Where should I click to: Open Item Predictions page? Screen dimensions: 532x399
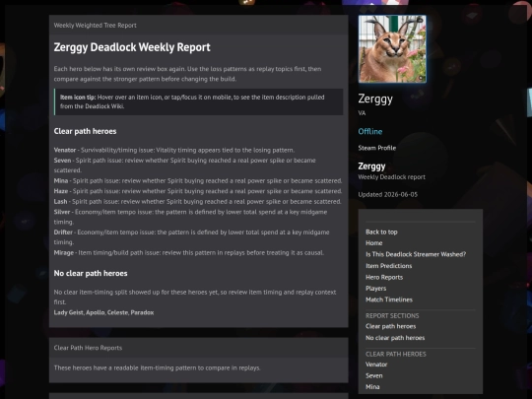tap(389, 266)
